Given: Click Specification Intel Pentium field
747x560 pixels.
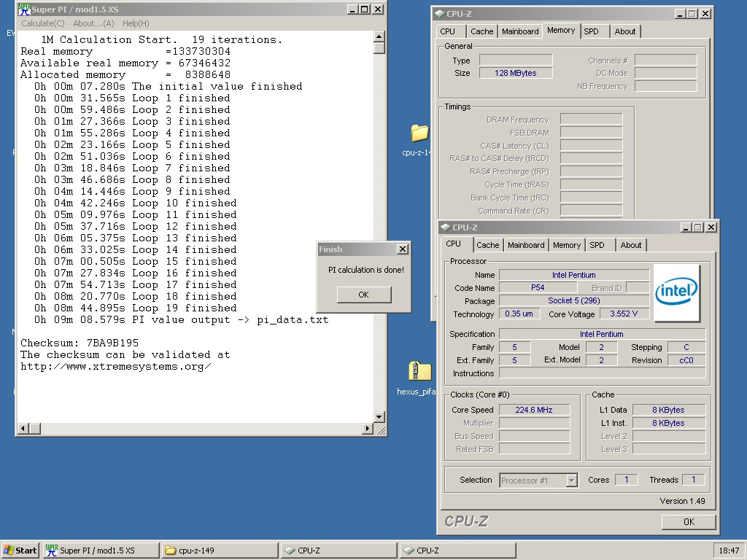Looking at the screenshot, I should tap(602, 334).
